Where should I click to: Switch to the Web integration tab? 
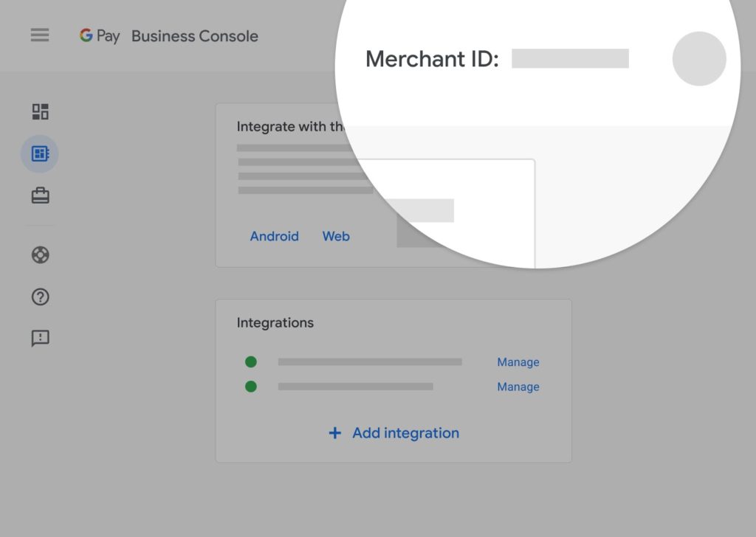[335, 236]
